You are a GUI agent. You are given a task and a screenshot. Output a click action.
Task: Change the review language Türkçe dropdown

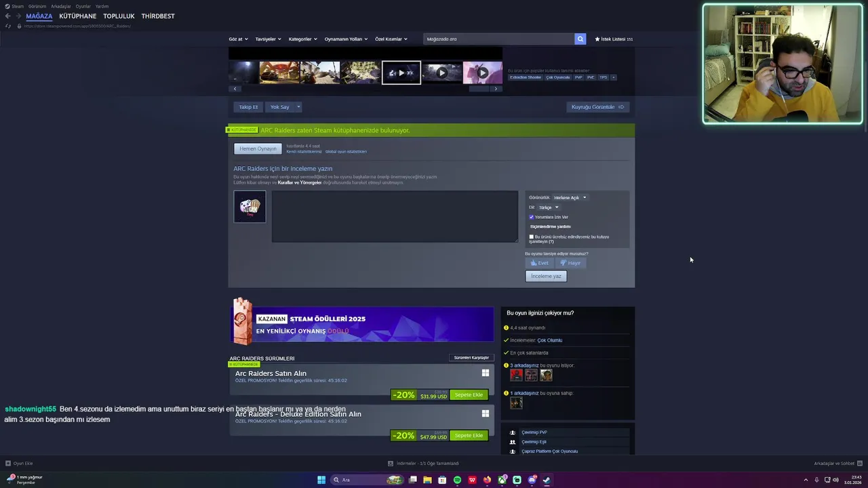548,207
